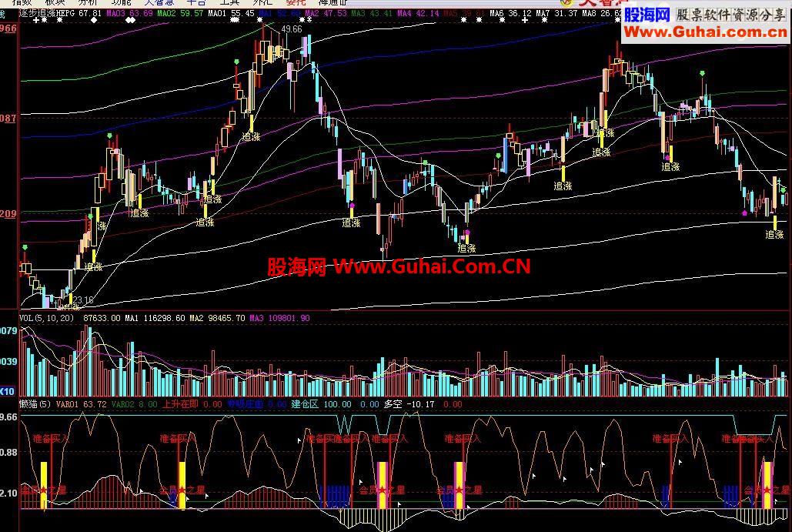Select the MA01 55.45 indicator value
The height and width of the screenshot is (532, 792).
pos(231,13)
